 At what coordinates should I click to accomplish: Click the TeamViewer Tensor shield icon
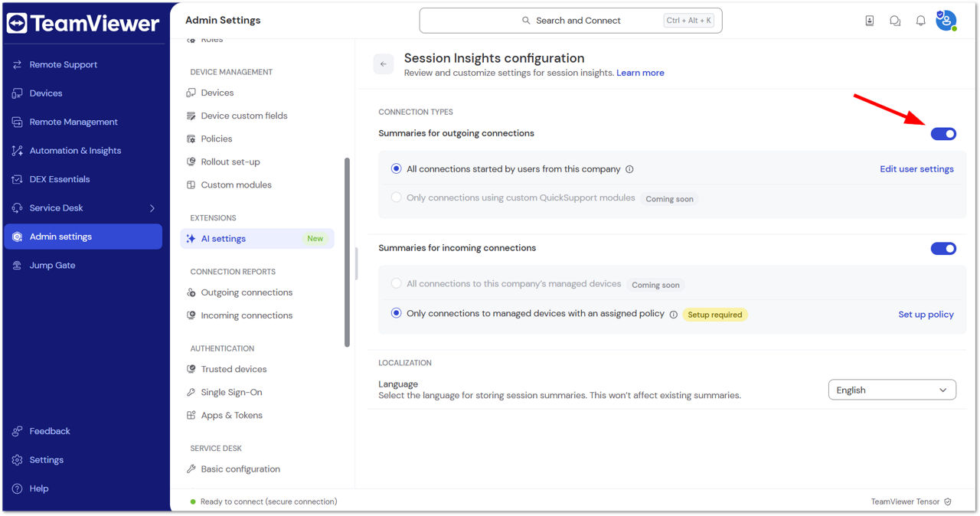[948, 502]
